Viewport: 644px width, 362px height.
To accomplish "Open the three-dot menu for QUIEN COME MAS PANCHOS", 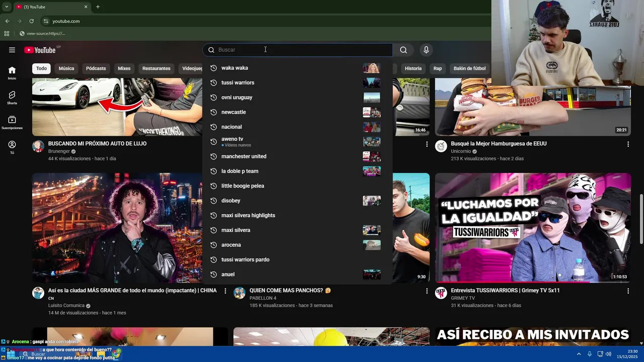I will (x=427, y=291).
